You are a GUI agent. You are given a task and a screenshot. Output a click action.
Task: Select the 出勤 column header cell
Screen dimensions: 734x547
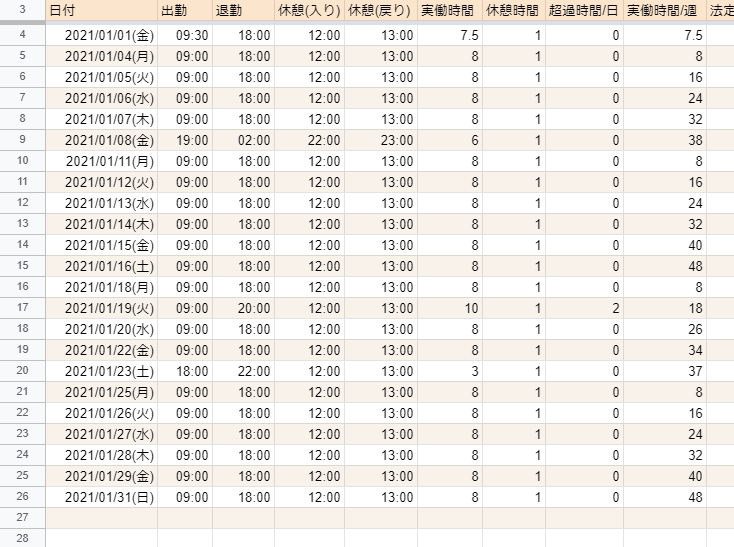[x=185, y=10]
